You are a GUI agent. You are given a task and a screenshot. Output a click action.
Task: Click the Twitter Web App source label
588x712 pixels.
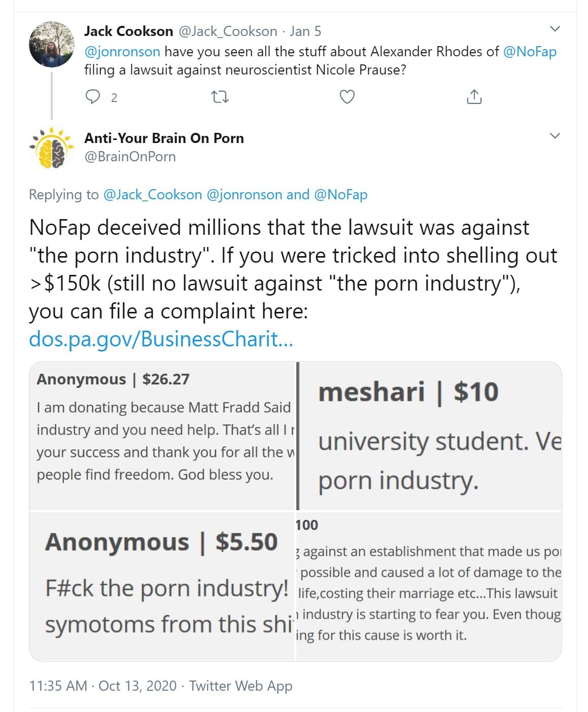click(x=241, y=686)
